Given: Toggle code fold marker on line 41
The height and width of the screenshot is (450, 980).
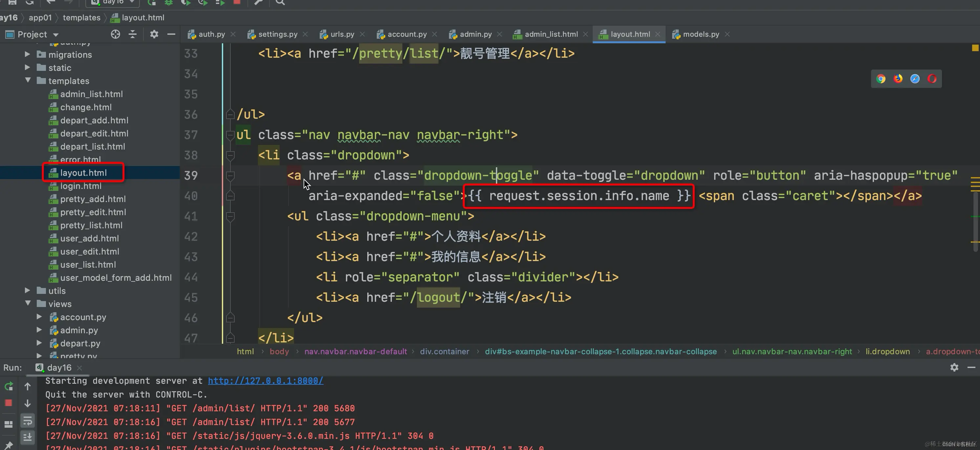Looking at the screenshot, I should pos(230,216).
